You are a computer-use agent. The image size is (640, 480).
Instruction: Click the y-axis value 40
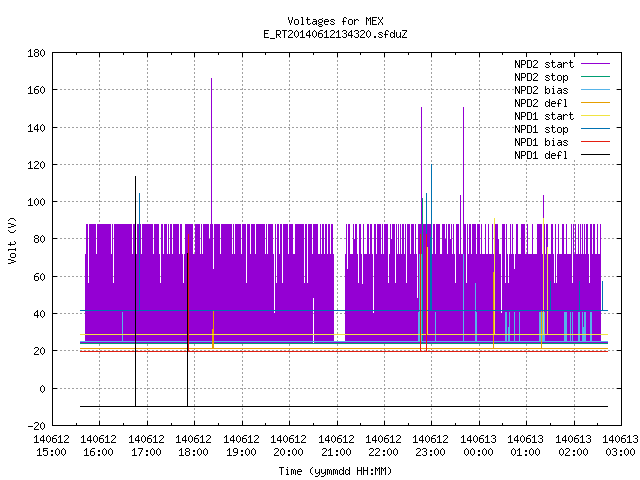point(39,313)
